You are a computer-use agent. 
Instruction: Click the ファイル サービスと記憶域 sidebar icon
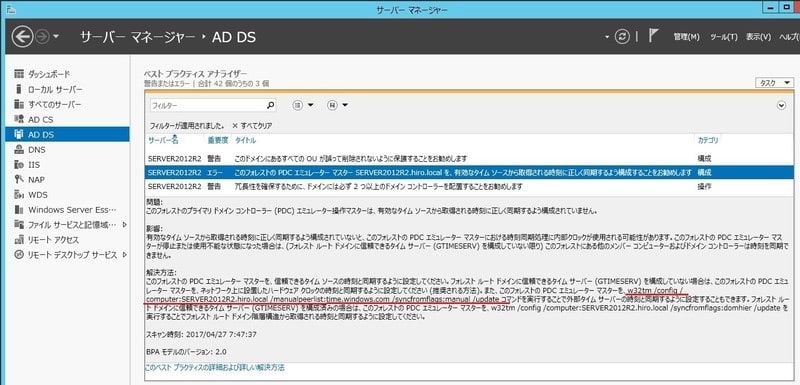click(x=19, y=224)
